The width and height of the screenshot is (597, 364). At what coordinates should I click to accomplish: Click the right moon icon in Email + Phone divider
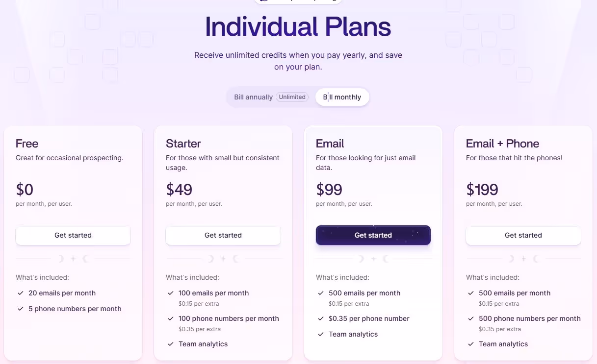coord(536,258)
